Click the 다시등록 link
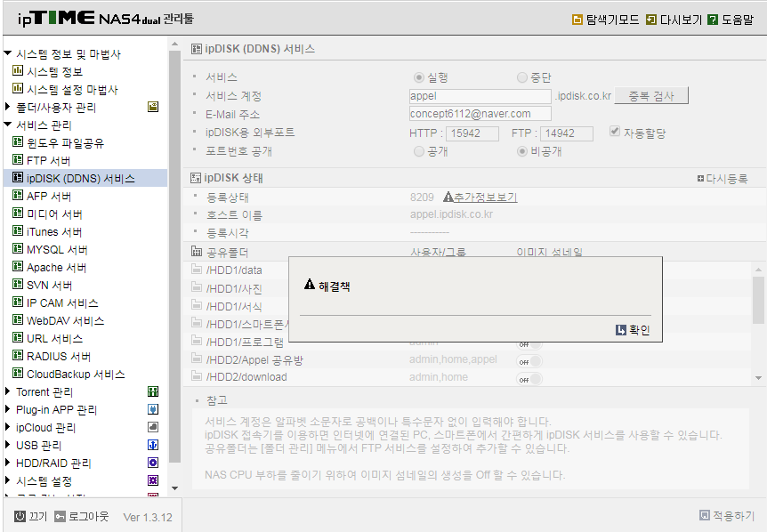The width and height of the screenshot is (767, 532). tap(723, 179)
